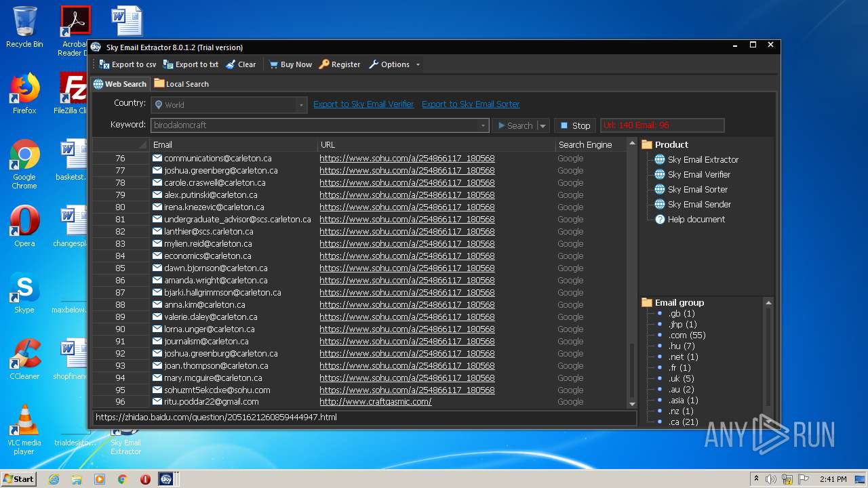Show hidden system tray icons

pyautogui.click(x=756, y=479)
